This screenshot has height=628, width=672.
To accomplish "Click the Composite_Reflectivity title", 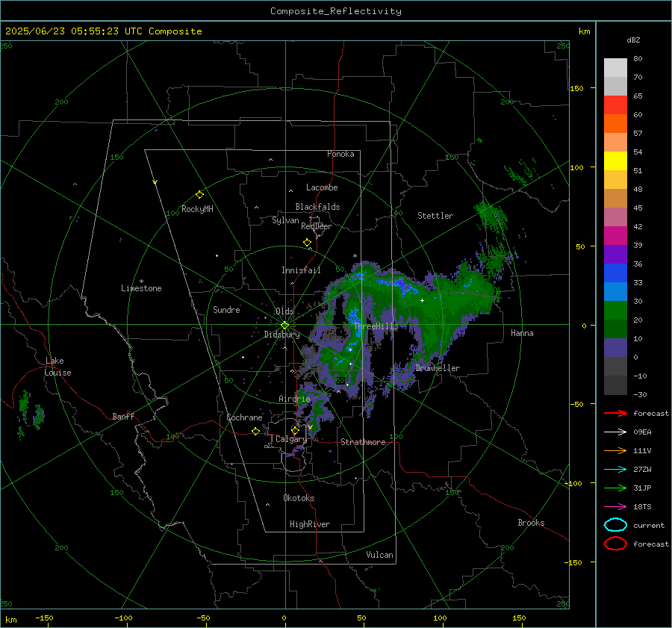I will 335,11.
